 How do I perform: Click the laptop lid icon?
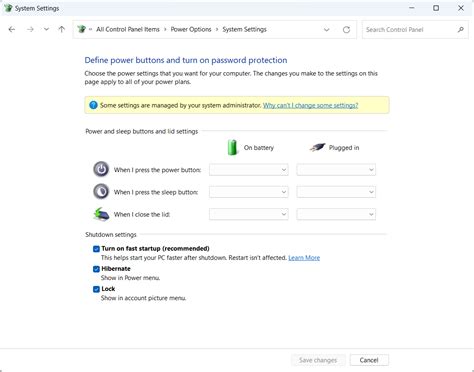(101, 214)
